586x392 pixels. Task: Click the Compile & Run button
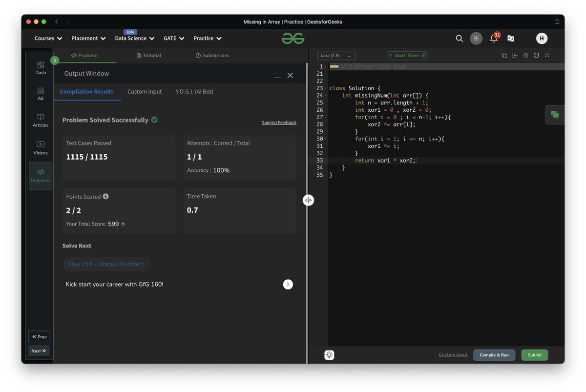(x=494, y=355)
